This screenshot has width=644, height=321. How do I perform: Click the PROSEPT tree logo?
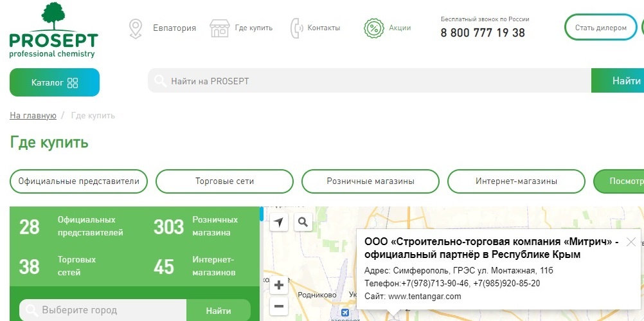[53, 30]
